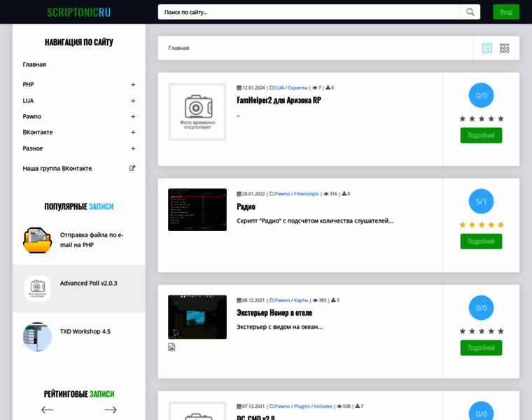532x420 pixels.
Task: Expand the Разное navigation section
Action: (133, 148)
